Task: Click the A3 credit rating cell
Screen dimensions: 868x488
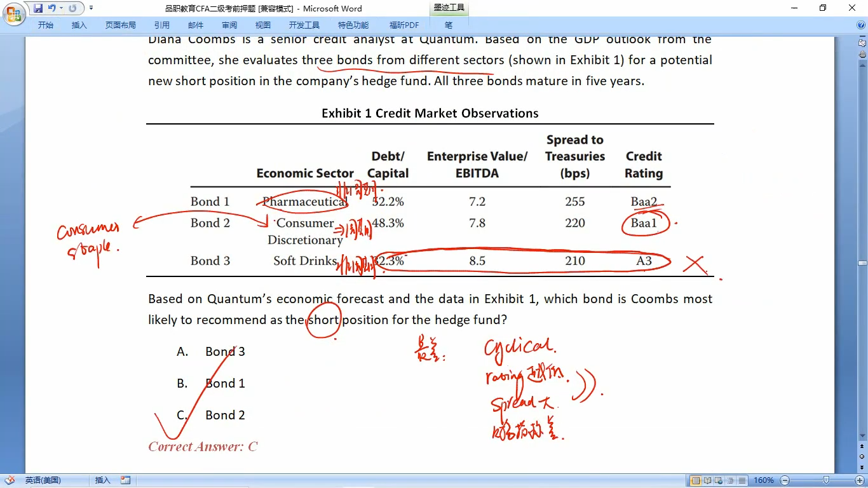Action: click(644, 261)
